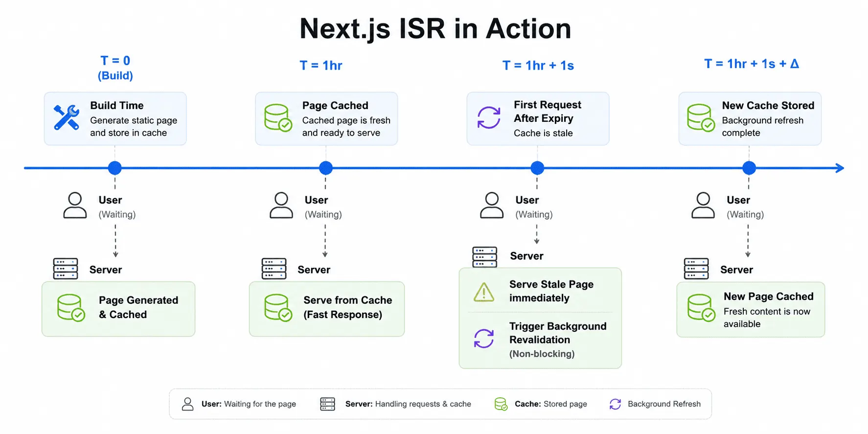Click the 'User' label under T = 1hr + 1s + Δ

738,200
